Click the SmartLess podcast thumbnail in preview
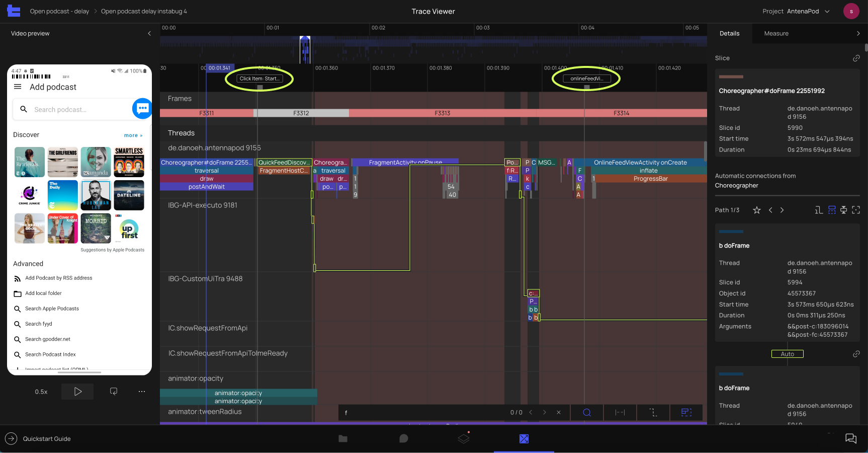 tap(129, 162)
